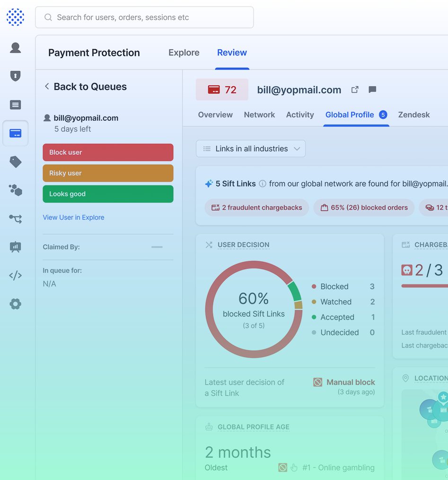
Task: Open the user profile sidebar icon
Action: 15,48
